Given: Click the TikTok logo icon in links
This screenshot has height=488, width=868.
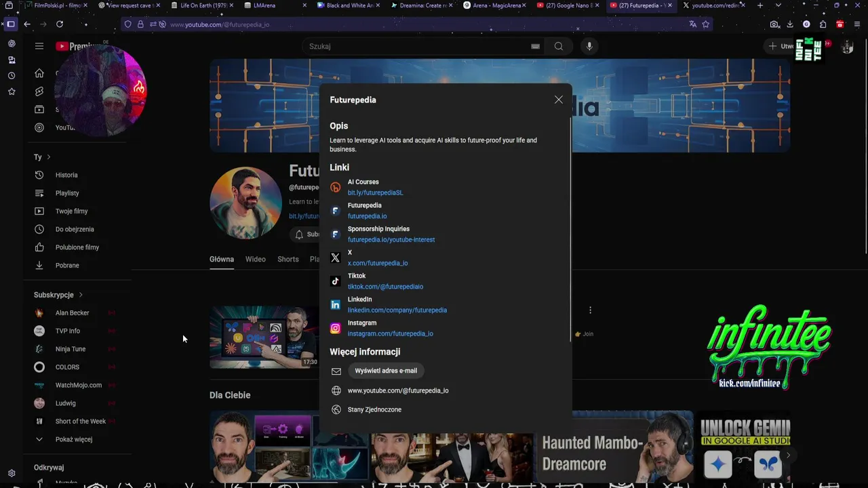Looking at the screenshot, I should pyautogui.click(x=335, y=281).
